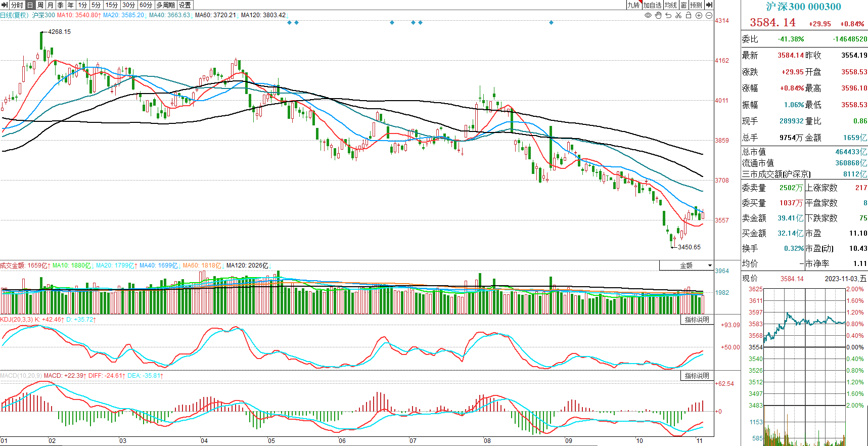Click the eye visibility icon above the chart
The width and height of the screenshot is (868, 446).
[648, 15]
